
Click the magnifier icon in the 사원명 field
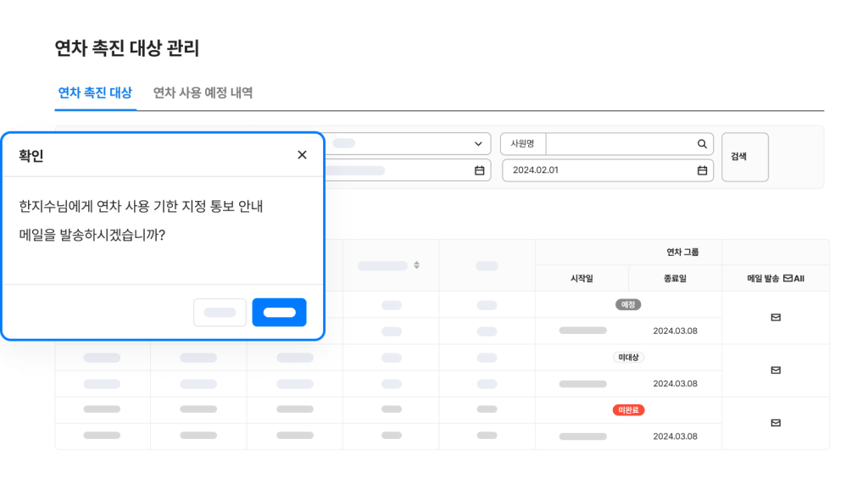pos(702,144)
